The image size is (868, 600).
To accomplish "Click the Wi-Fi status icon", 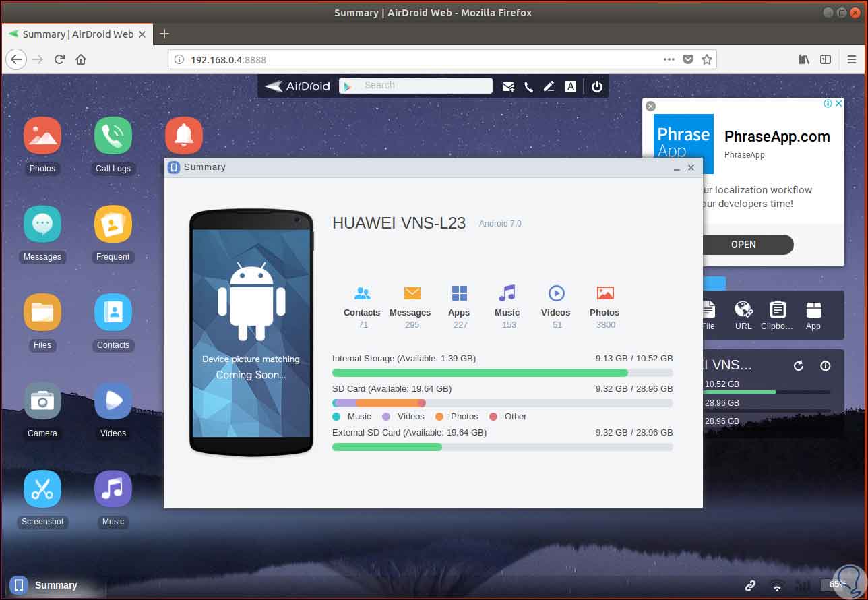I will 777,586.
